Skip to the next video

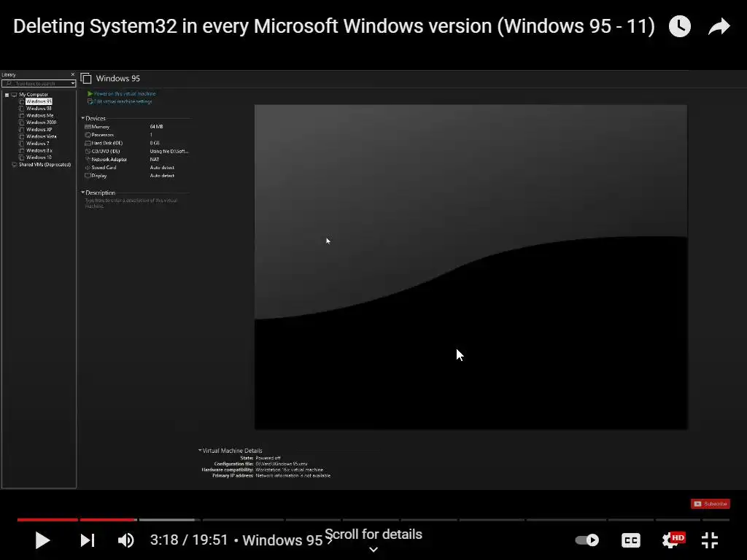[x=88, y=540]
